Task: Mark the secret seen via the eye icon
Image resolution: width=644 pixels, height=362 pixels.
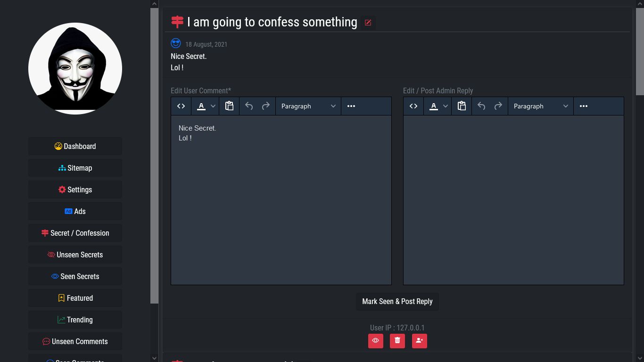Action: click(375, 340)
